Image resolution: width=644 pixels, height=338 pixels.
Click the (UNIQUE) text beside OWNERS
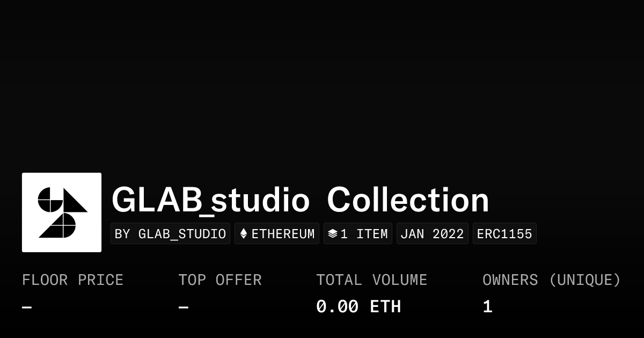click(584, 280)
